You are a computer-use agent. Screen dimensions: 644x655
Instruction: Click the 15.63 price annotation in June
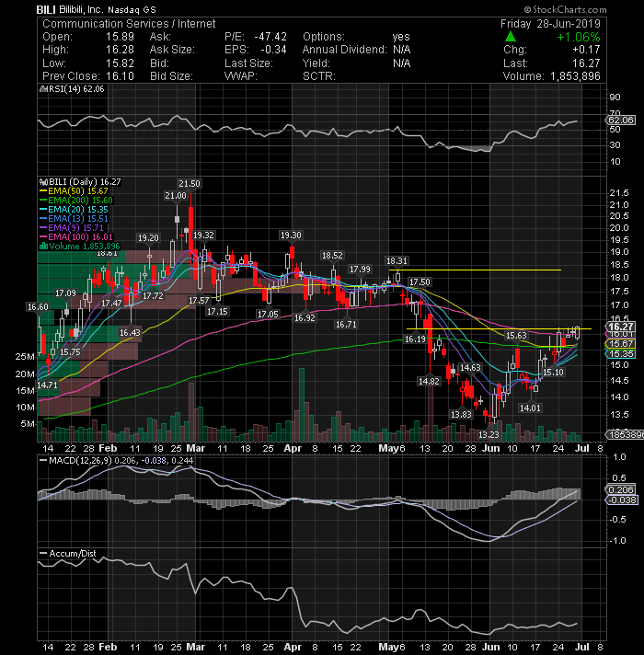[x=516, y=336]
